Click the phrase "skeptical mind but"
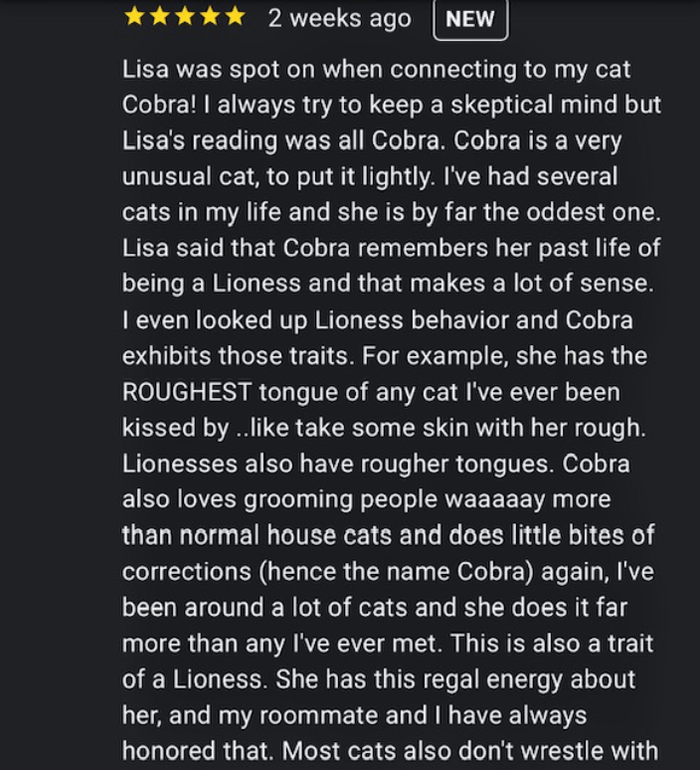 pyautogui.click(x=556, y=105)
